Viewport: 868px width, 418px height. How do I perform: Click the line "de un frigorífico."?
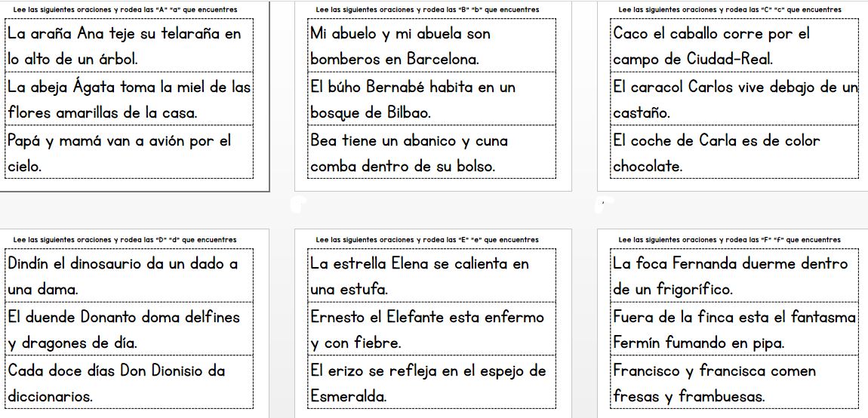coord(673,290)
